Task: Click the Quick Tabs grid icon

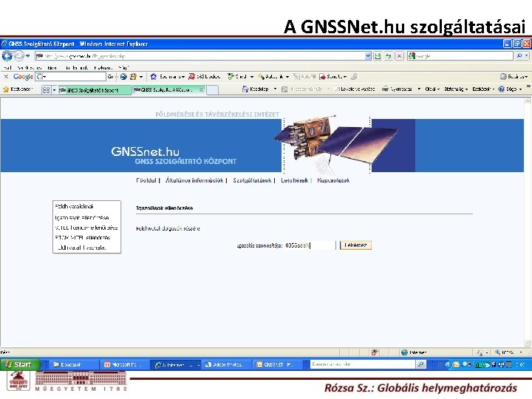Action: click(46, 90)
